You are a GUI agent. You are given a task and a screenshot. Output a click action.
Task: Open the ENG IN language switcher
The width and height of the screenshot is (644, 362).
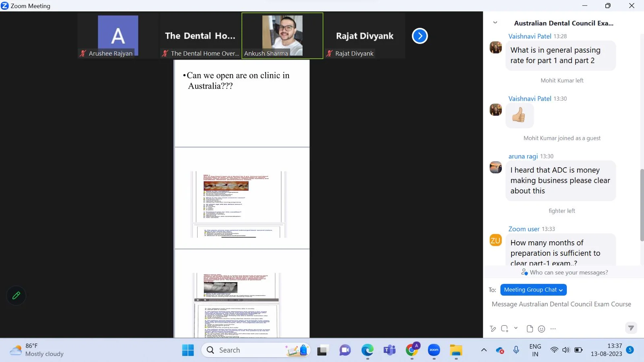tap(535, 350)
